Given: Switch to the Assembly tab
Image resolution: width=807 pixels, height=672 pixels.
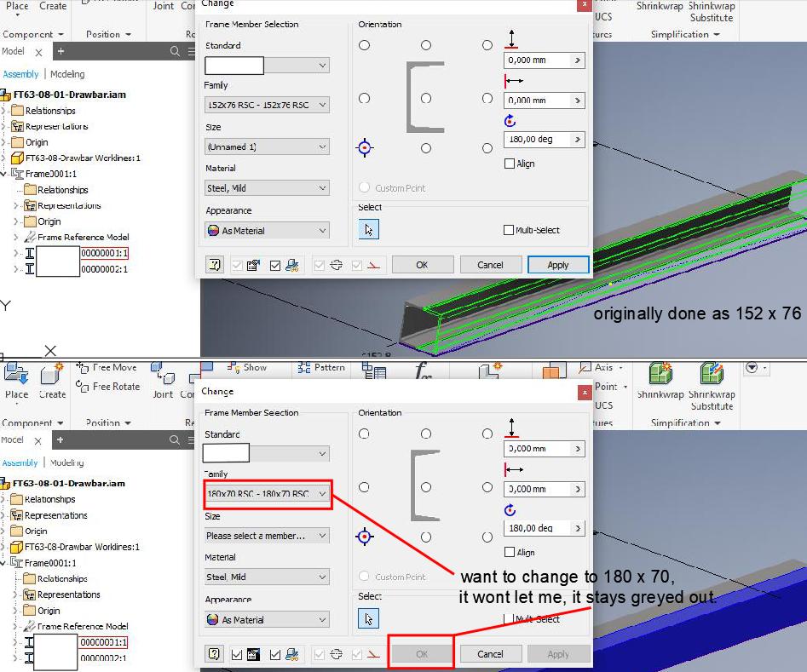Looking at the screenshot, I should point(19,74).
